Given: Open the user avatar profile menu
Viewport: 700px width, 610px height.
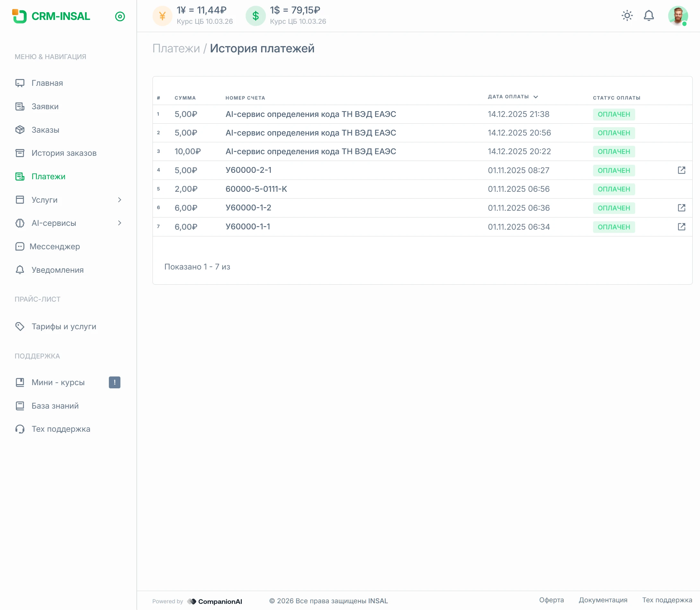Looking at the screenshot, I should pyautogui.click(x=678, y=16).
